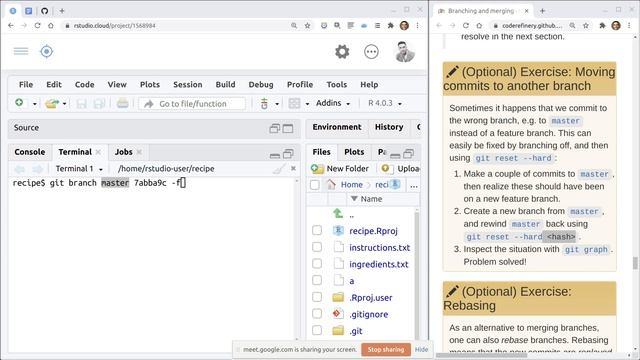Click the Open File folder icon
The width and height of the screenshot is (640, 360).
tap(52, 104)
